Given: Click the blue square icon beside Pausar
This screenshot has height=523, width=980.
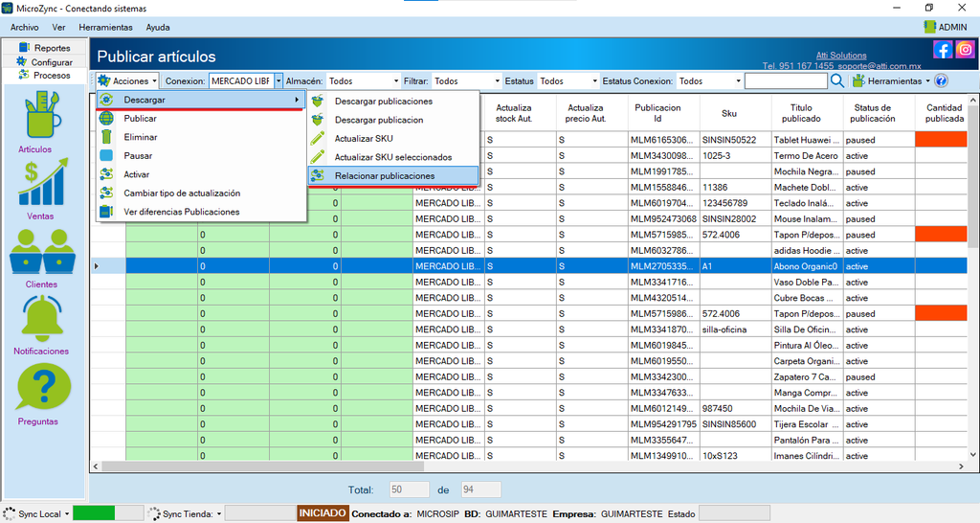Looking at the screenshot, I should click(107, 155).
